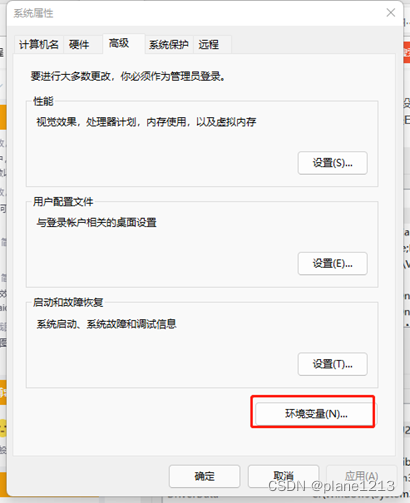Click the 系统启动、系统故障和调试信息 text
Viewport: 410px width, 503px height.
(x=106, y=324)
